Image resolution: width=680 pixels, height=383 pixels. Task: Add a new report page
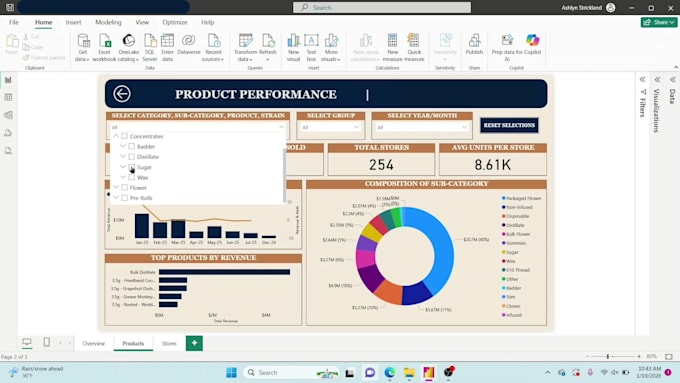click(194, 343)
